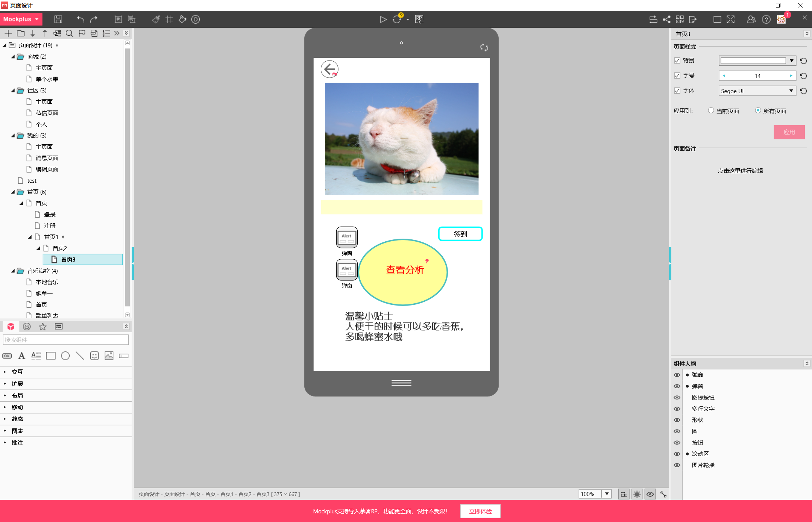Screen dimensions: 812x522
Task: Click the Play preview icon
Action: pyautogui.click(x=383, y=19)
